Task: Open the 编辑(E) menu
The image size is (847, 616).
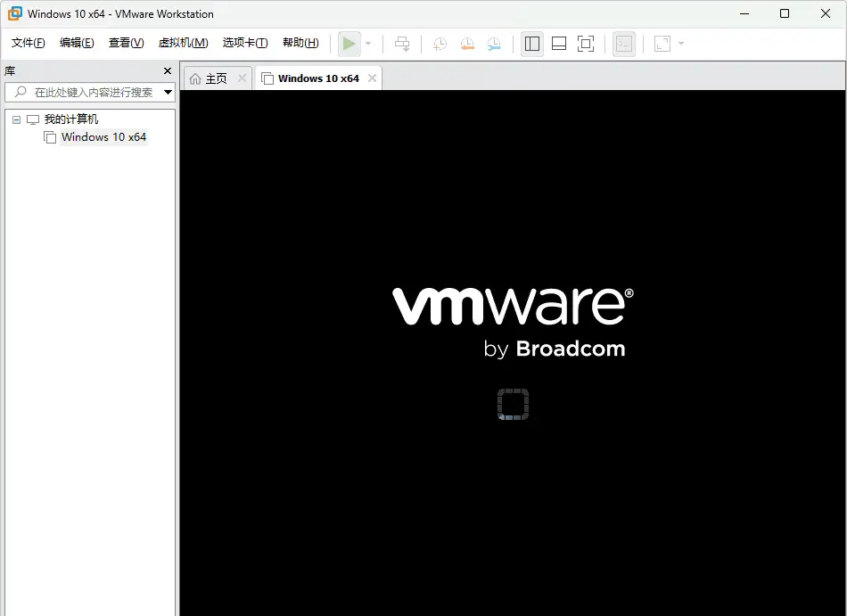Action: pos(77,43)
